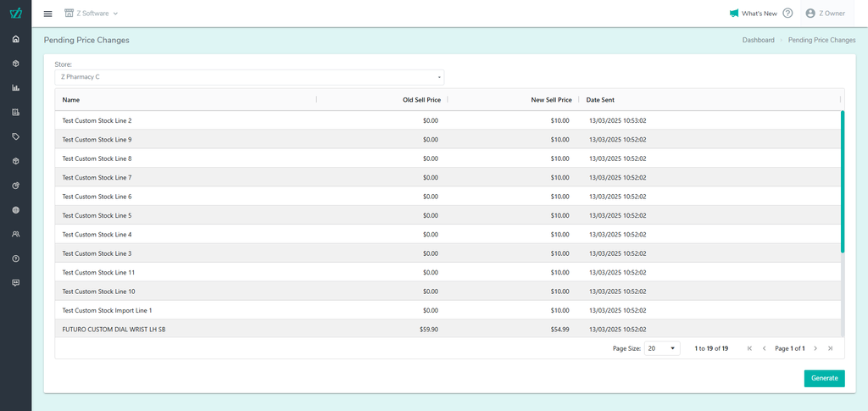Viewport: 868px width, 411px height.
Task: Click the table's vertical scrollbar
Action: [x=842, y=181]
